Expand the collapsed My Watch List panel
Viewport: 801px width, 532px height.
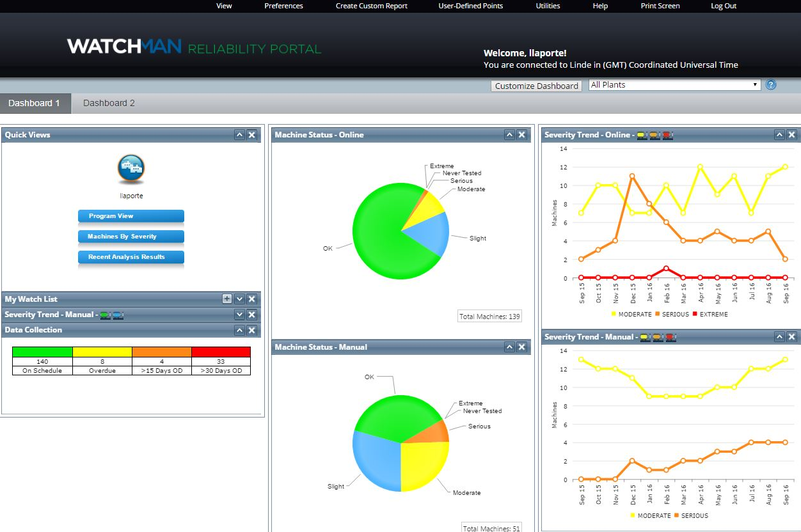coord(239,299)
